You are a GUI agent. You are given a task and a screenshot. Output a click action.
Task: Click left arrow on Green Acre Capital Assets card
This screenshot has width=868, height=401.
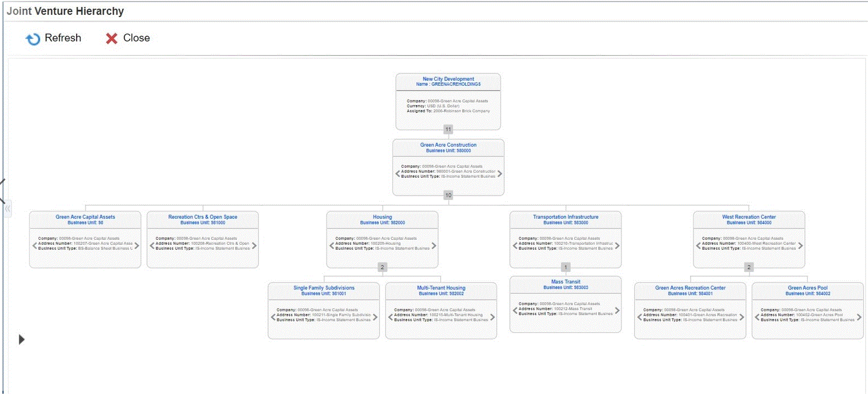(34, 246)
